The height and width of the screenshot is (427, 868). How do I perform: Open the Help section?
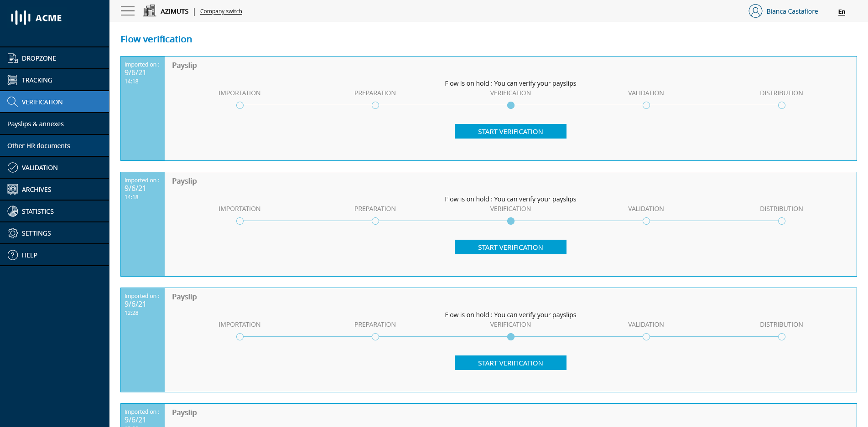[29, 255]
